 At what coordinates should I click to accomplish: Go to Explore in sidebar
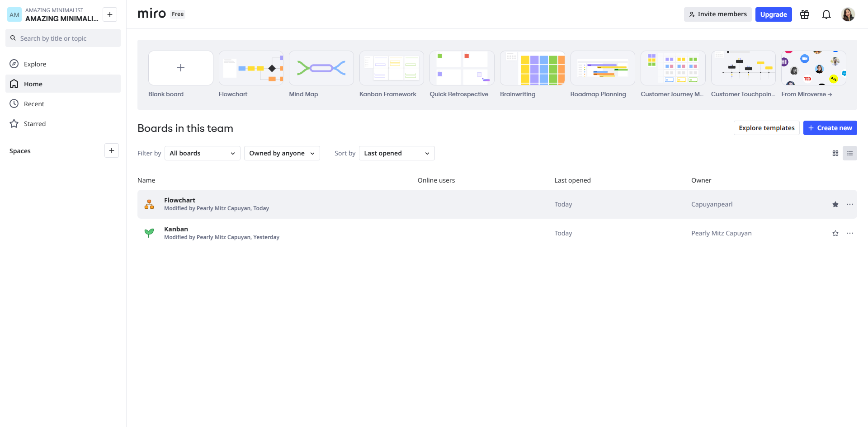(x=35, y=64)
